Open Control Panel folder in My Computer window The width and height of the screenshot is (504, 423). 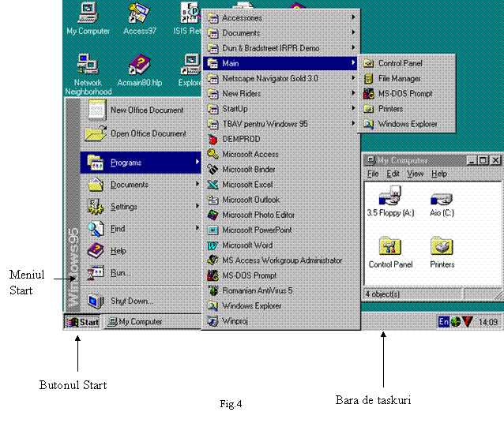(390, 247)
